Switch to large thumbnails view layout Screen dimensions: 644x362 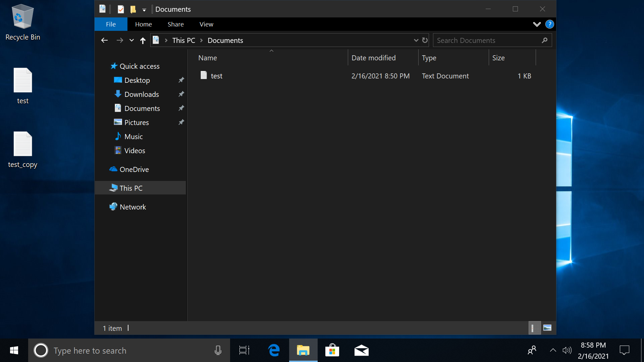pos(547,328)
